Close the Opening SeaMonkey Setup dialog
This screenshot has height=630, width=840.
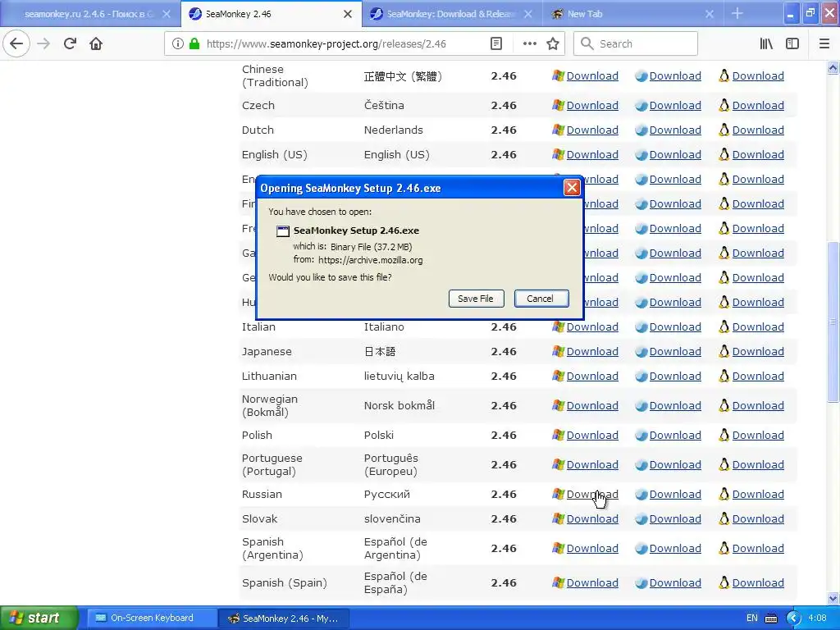tap(572, 188)
